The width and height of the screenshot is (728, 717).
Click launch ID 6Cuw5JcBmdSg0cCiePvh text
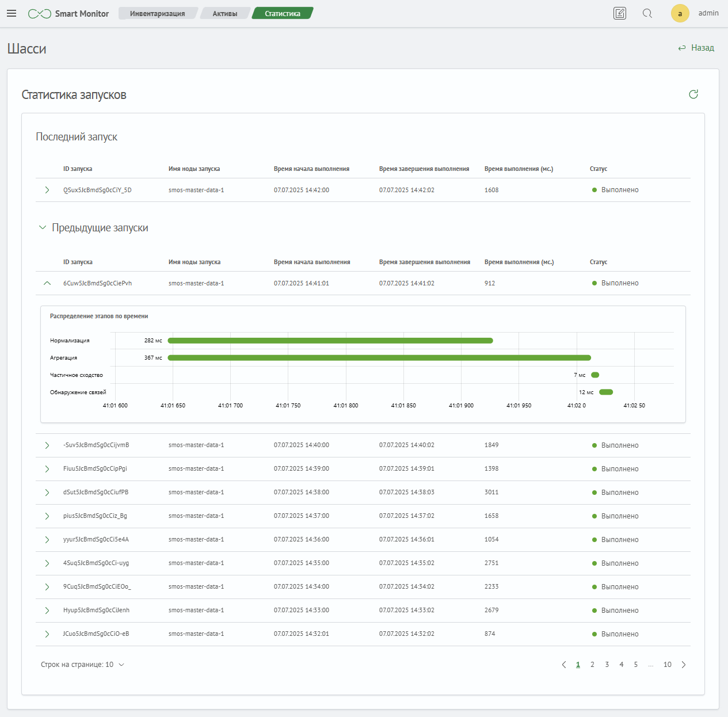(x=97, y=283)
